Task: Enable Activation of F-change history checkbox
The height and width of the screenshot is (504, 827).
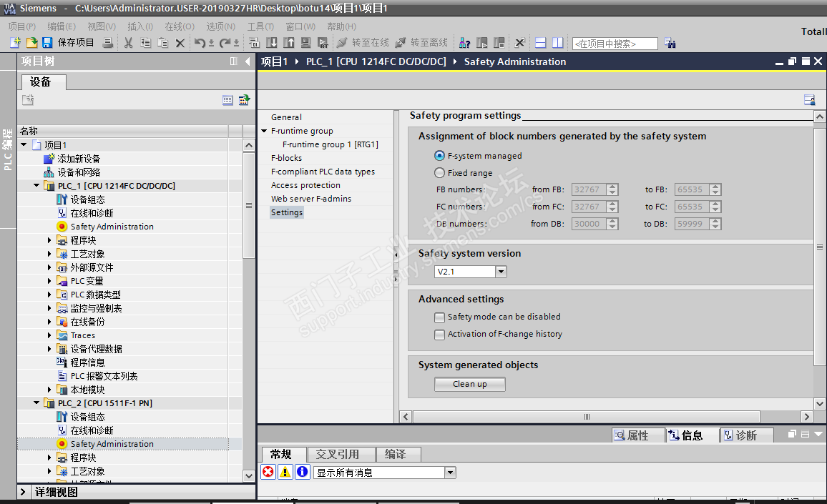Action: [x=439, y=335]
